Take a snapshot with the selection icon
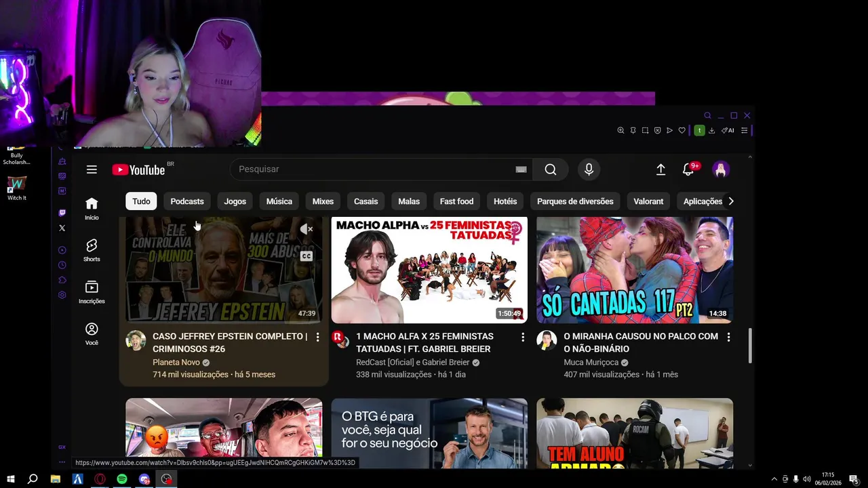The image size is (868, 488). click(645, 130)
